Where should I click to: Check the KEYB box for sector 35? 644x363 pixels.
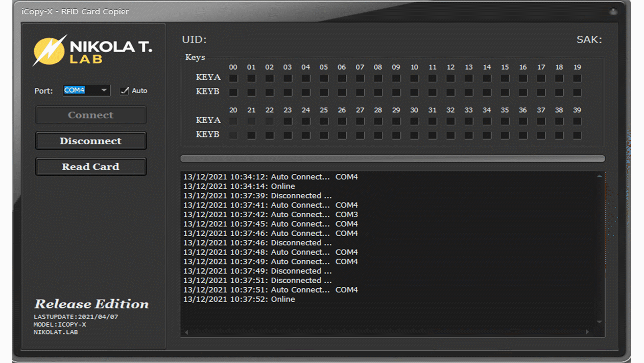tap(505, 135)
